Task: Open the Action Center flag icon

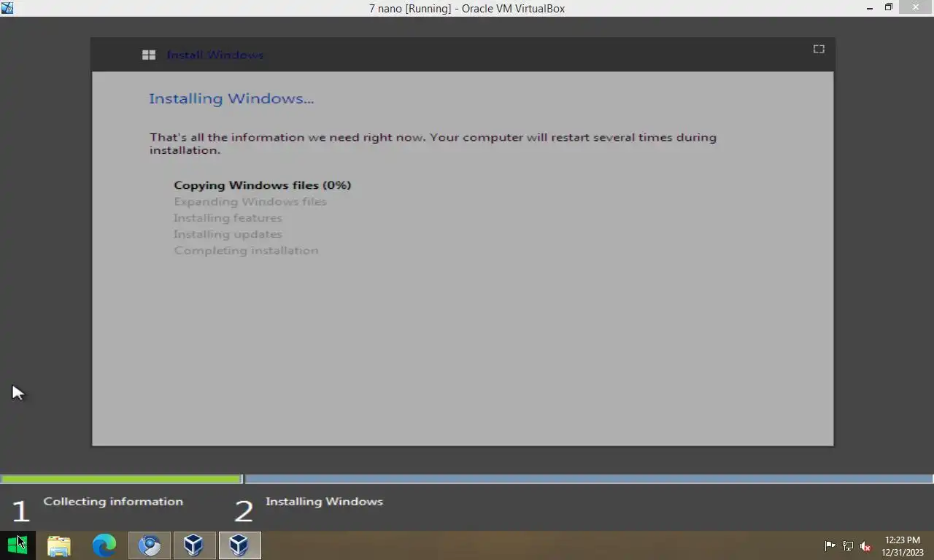Action: [830, 545]
